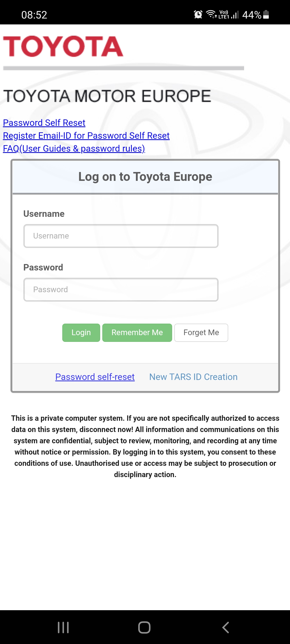Viewport: 290px width, 644px height.
Task: Open New TARS ID Creation link
Action: (193, 377)
